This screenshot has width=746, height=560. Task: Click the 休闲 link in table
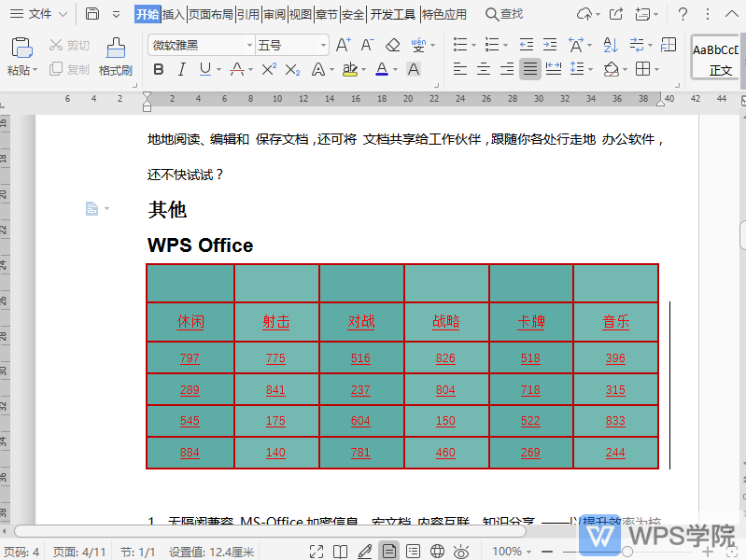[x=190, y=322]
